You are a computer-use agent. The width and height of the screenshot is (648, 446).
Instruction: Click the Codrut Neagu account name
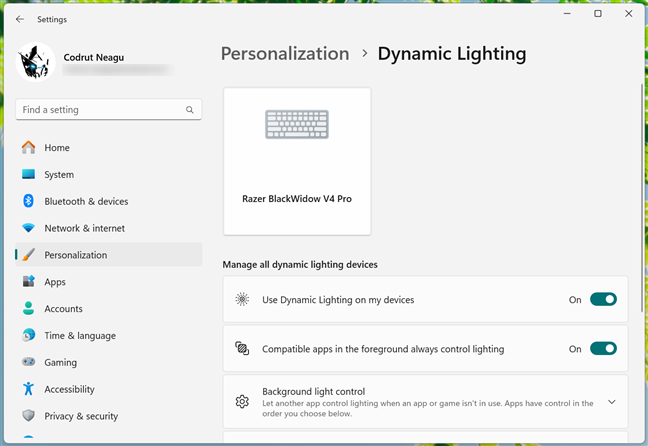coord(94,57)
